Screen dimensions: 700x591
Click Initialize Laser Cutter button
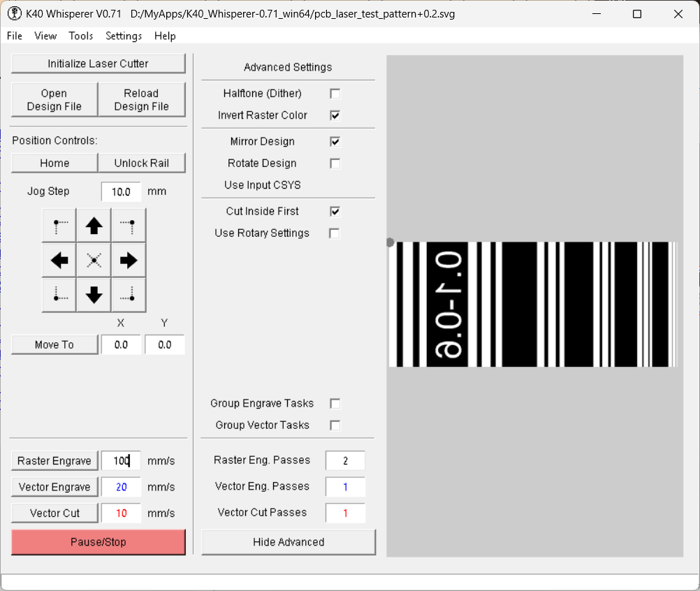click(99, 64)
